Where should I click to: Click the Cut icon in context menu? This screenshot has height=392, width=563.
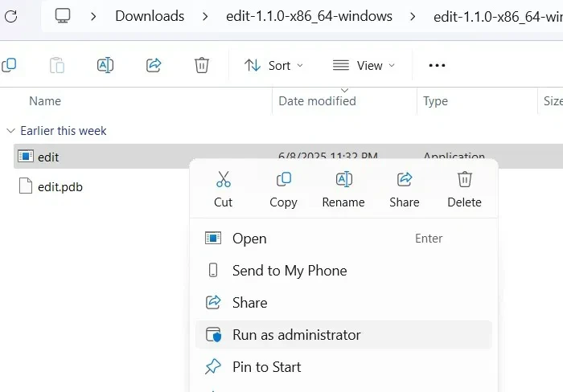(x=224, y=180)
